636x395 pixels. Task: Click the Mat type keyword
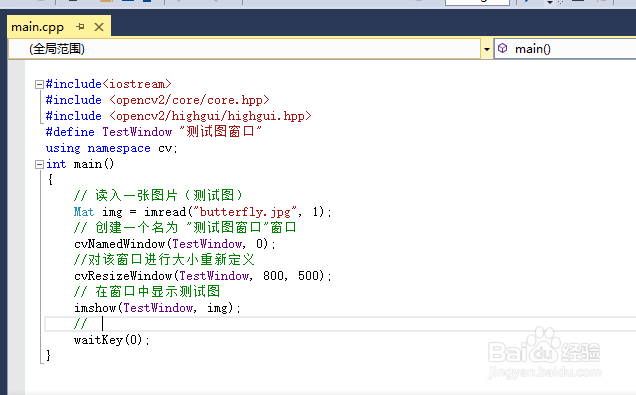pos(84,212)
